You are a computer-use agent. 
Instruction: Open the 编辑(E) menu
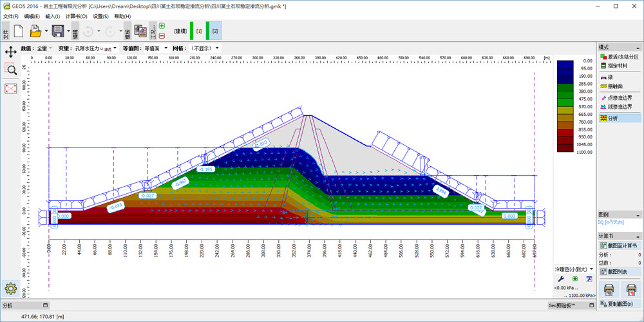coord(32,17)
